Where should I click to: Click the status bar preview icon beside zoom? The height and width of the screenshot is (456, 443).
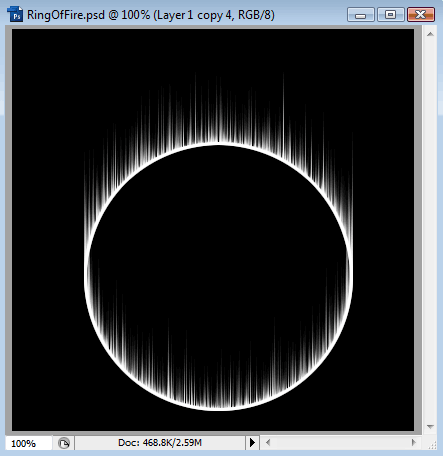coord(64,443)
